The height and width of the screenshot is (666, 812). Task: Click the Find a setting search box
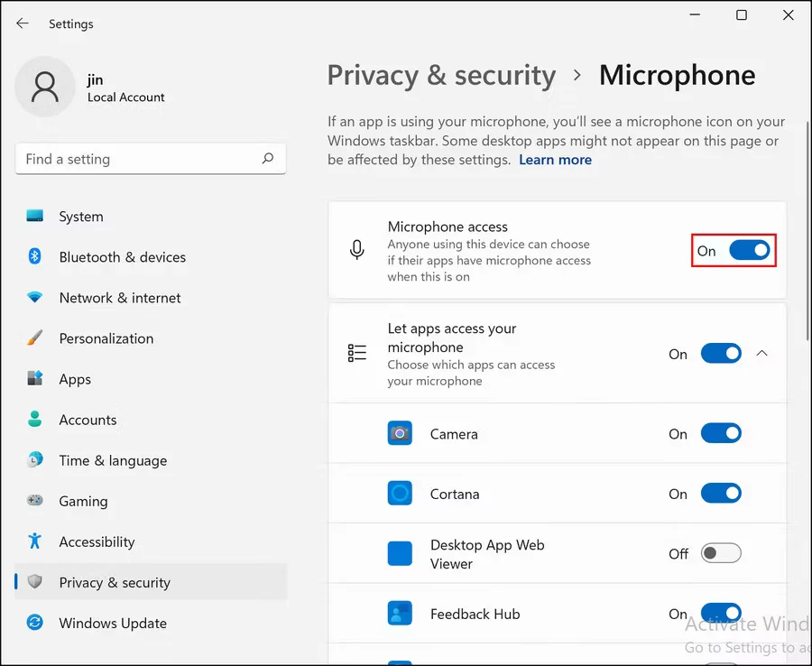point(151,158)
